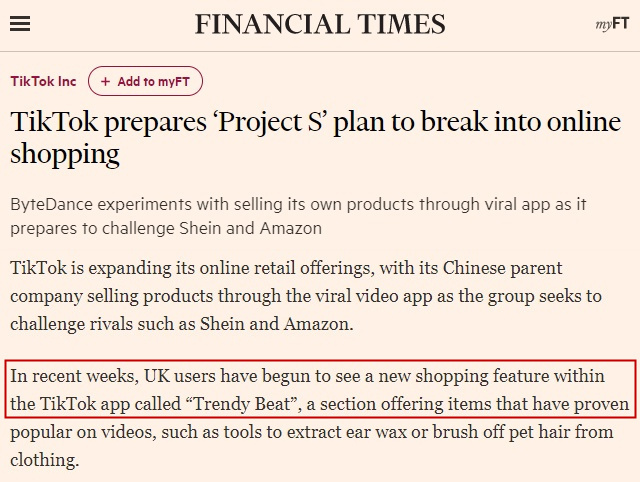Image resolution: width=640 pixels, height=482 pixels.
Task: Click the final word 'clothing.'
Action: coord(44,460)
